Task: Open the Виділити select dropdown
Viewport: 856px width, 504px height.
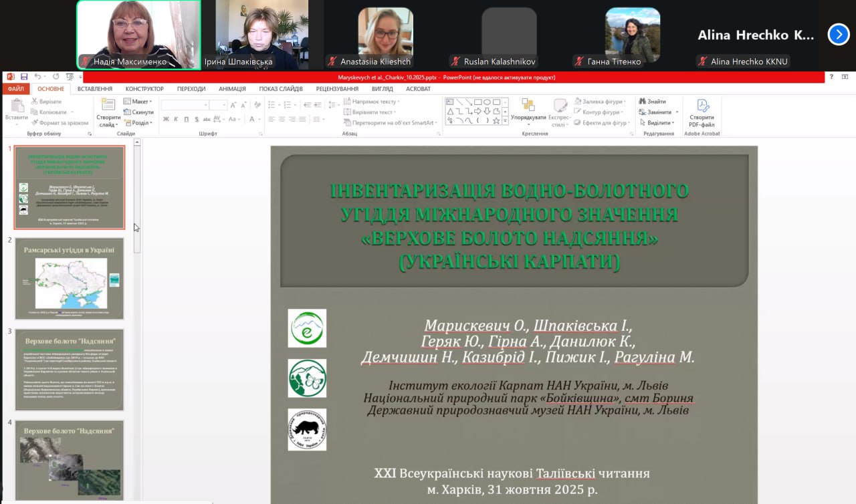Action: point(659,123)
